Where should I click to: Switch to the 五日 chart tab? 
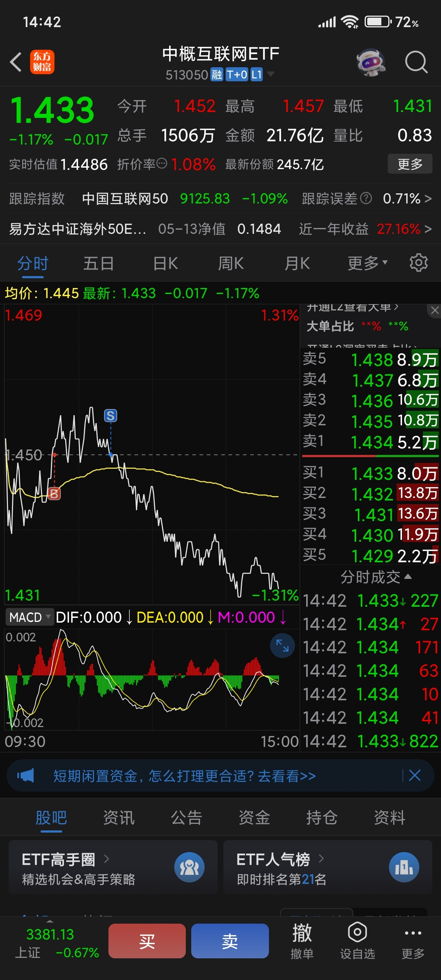99,263
